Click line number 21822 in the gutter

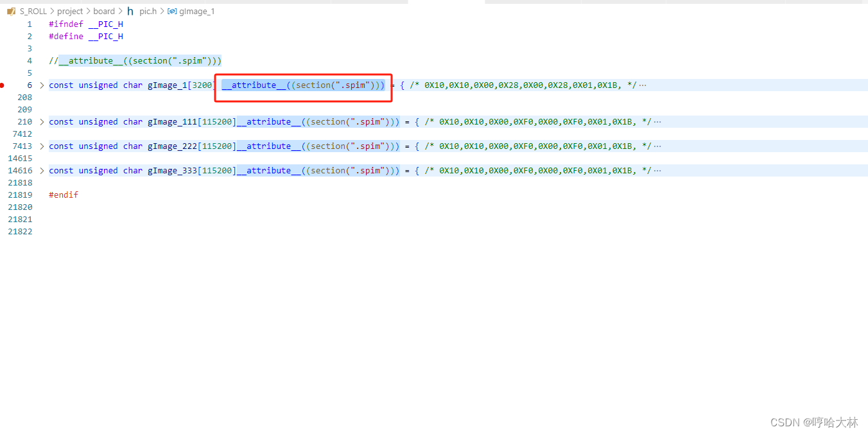point(20,232)
